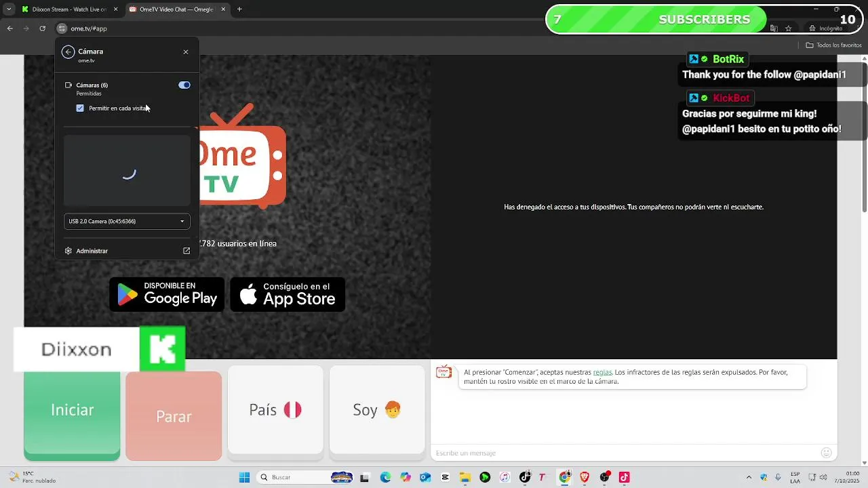Click the camera preview area

127,171
